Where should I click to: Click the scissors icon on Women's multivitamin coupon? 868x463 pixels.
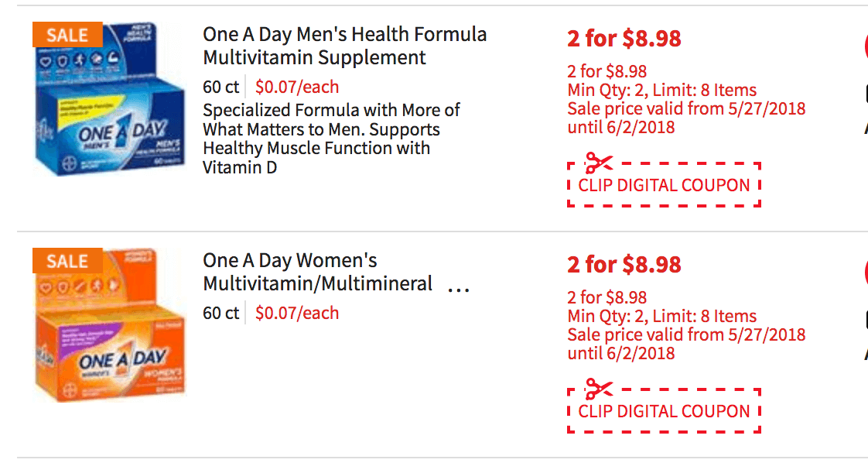pos(599,389)
